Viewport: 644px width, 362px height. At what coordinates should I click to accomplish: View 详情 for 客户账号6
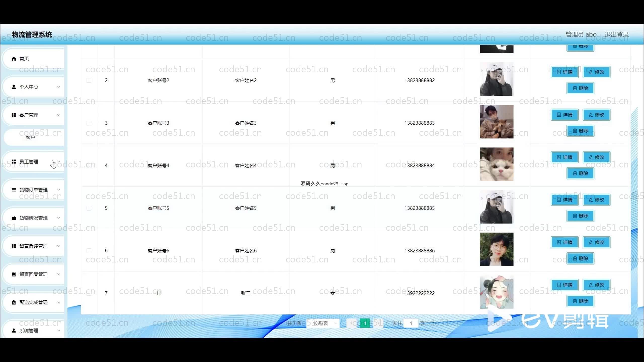(565, 243)
